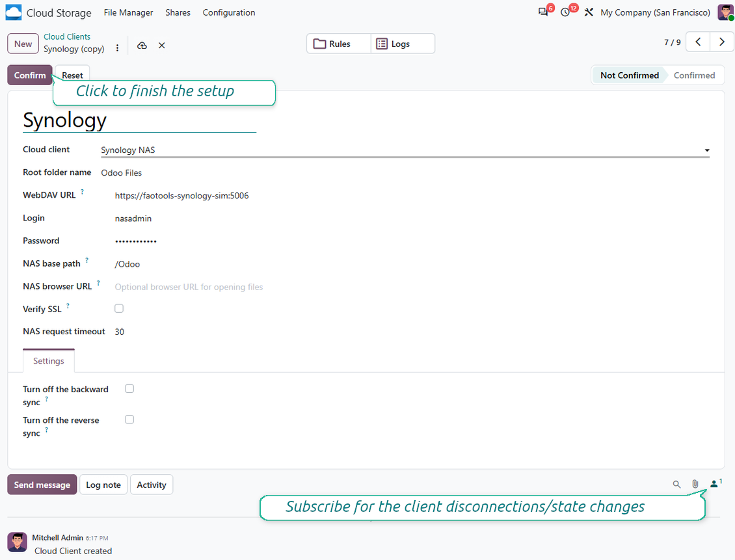Enable Turn off the reverse sync

[129, 420]
